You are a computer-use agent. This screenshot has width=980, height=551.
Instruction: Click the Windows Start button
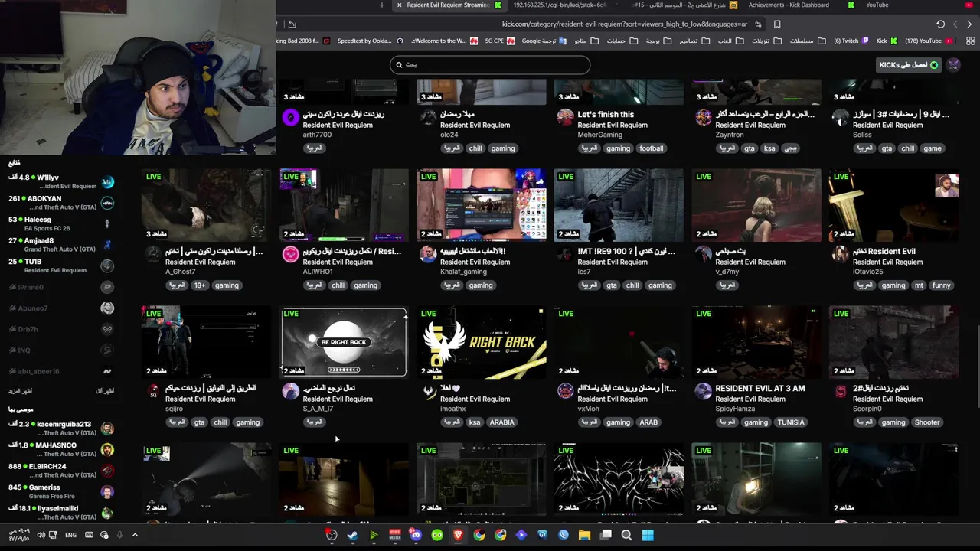pos(648,535)
